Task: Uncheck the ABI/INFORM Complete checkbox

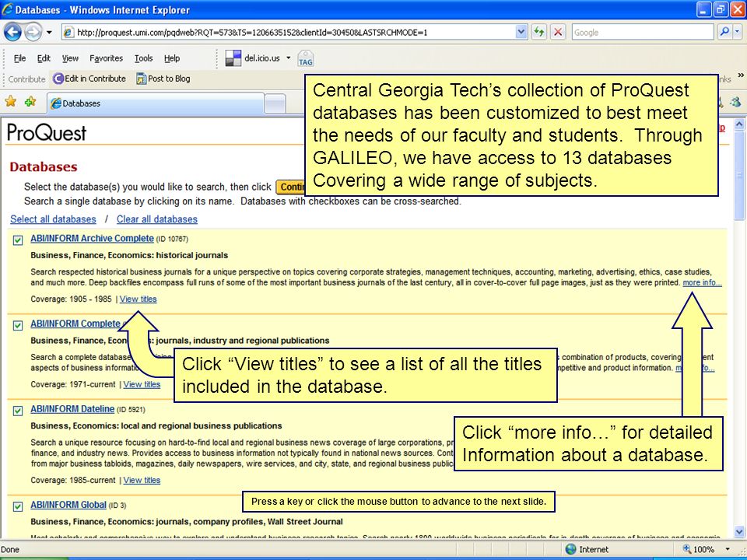Action: point(18,325)
